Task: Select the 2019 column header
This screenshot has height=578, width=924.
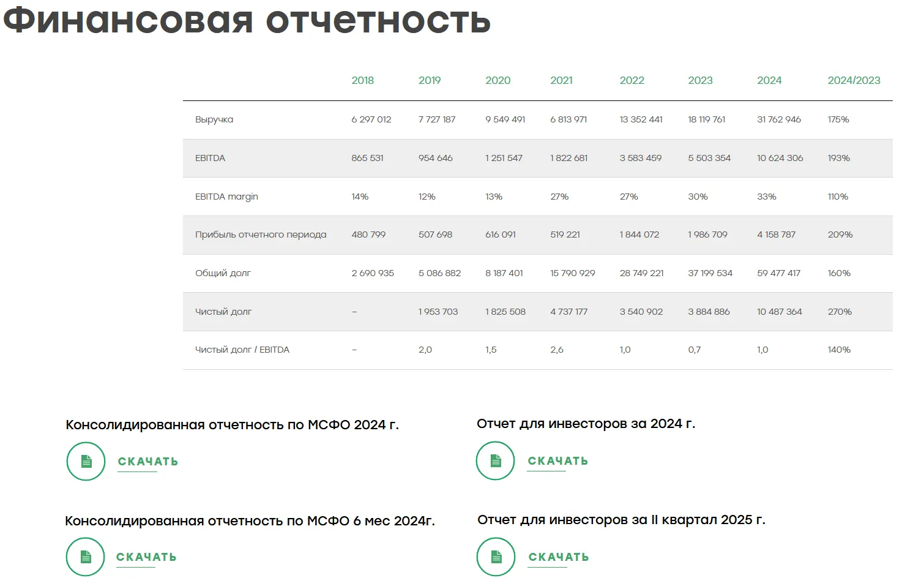Action: pos(430,80)
